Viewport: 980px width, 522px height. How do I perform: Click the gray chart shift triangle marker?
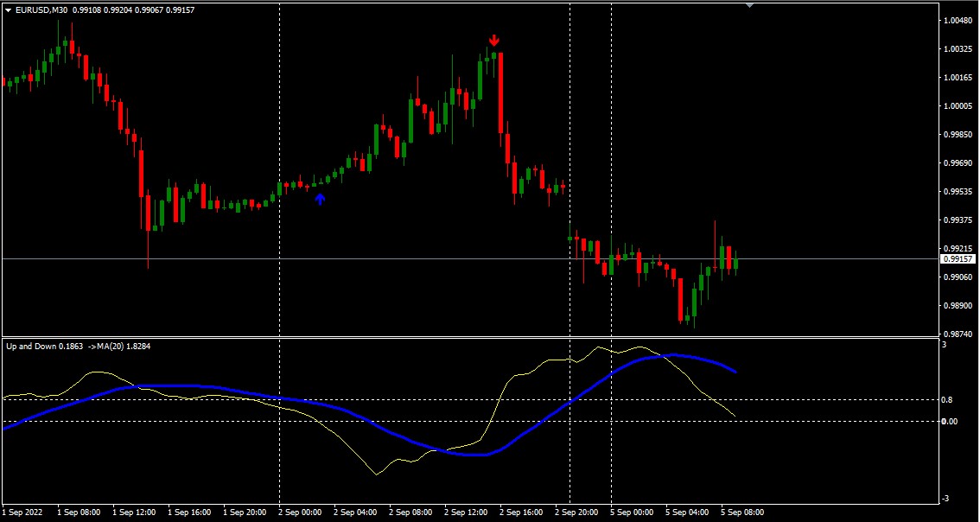[749, 5]
